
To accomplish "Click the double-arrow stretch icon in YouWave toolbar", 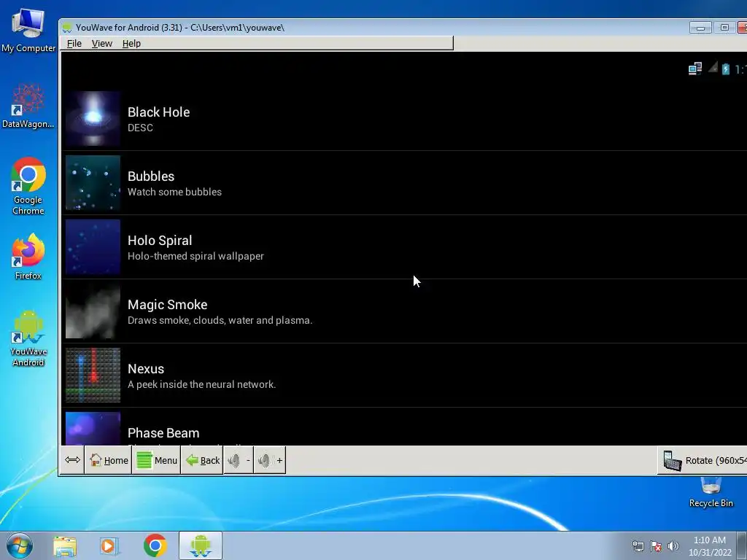I will [x=72, y=460].
